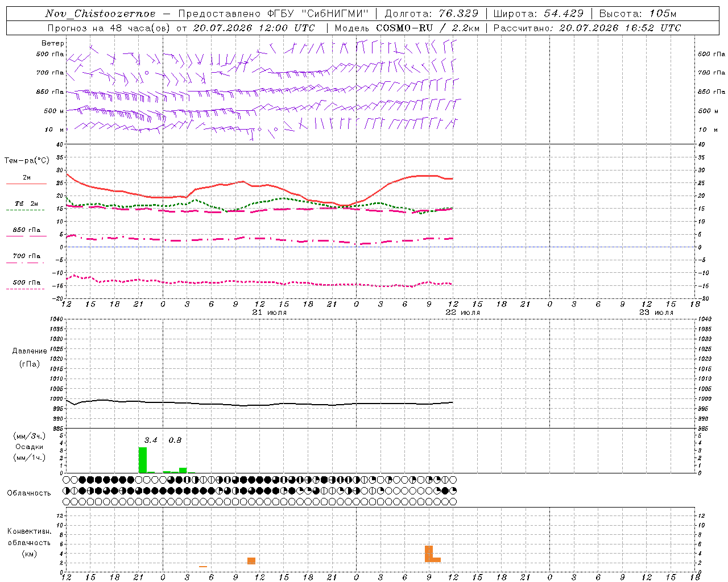Click the orange convective bar near hour 12

(251, 561)
